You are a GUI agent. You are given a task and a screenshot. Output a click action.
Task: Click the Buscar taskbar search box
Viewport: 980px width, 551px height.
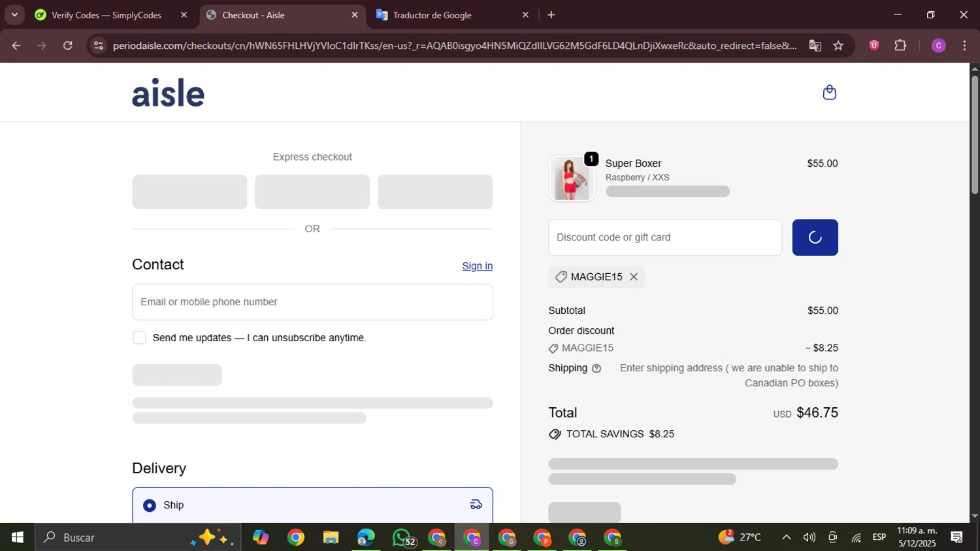(x=138, y=537)
